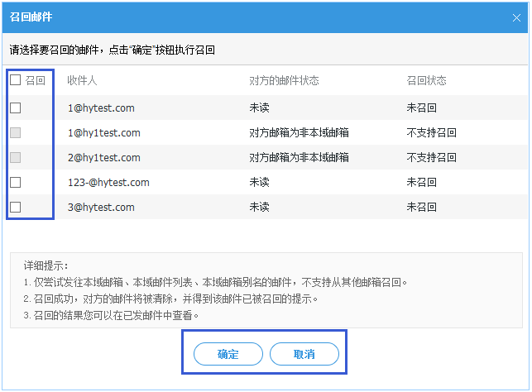The height and width of the screenshot is (392, 532).
Task: Click the 召回邮件 title bar text
Action: (30, 17)
